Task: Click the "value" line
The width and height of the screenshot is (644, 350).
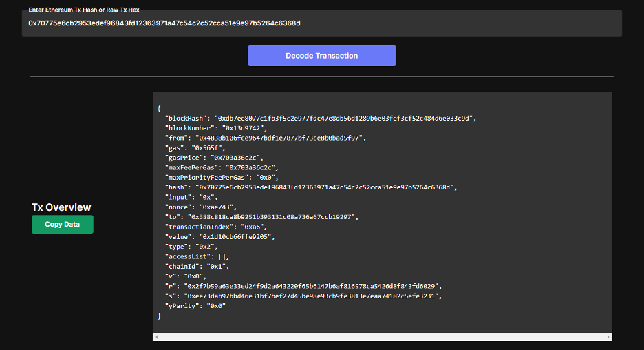Action: click(219, 237)
